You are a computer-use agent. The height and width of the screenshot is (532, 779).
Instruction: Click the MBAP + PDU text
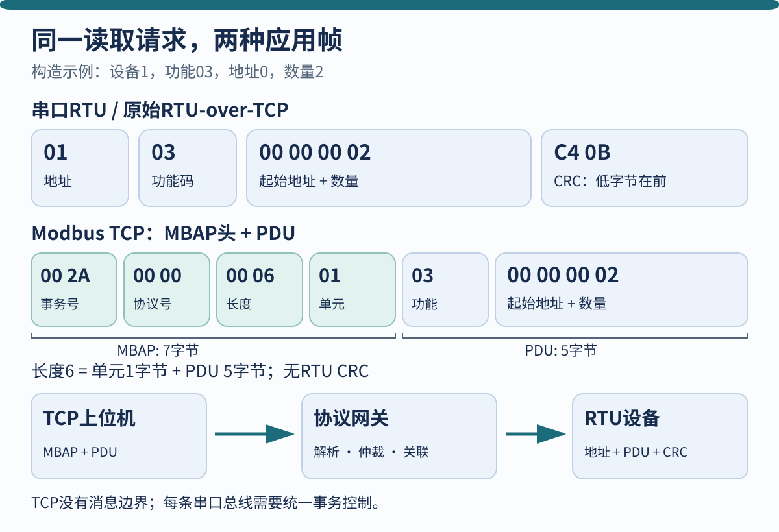click(80, 452)
